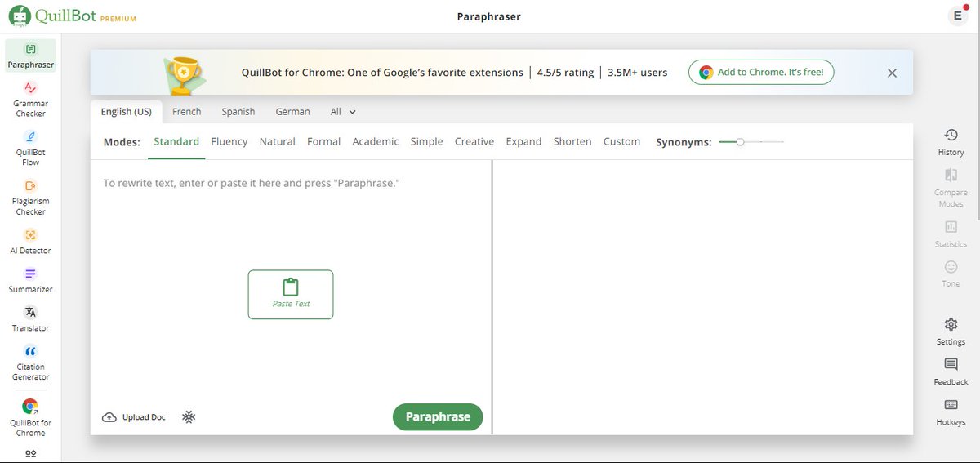
Task: Open the Translator tool
Action: point(30,318)
